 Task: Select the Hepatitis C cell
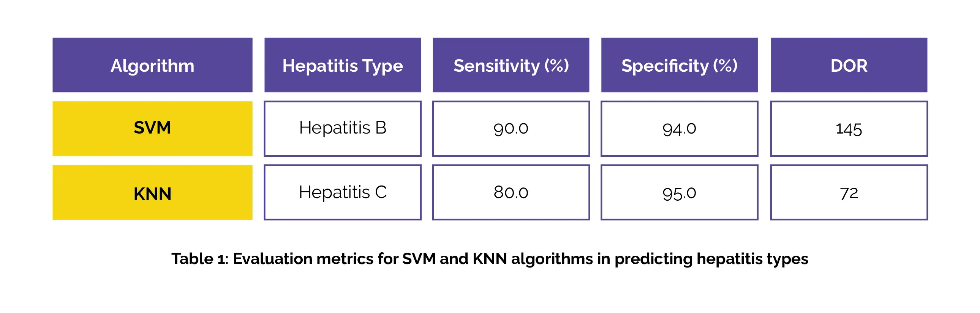point(342,192)
